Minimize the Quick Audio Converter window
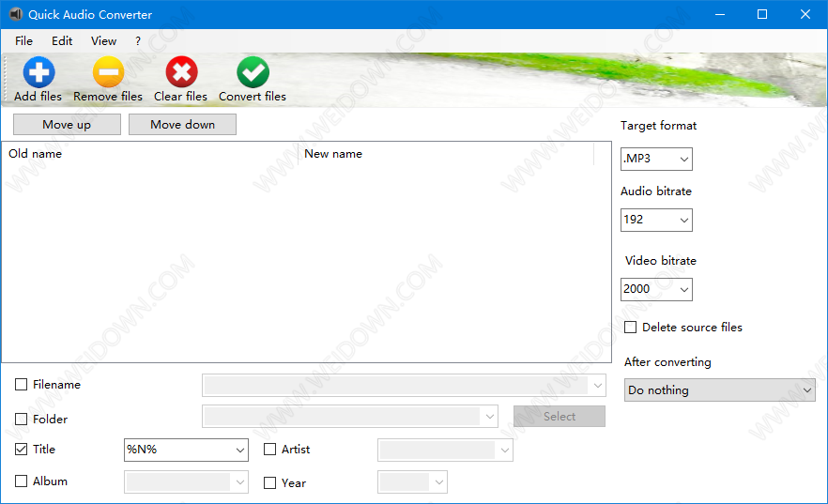 [x=720, y=14]
